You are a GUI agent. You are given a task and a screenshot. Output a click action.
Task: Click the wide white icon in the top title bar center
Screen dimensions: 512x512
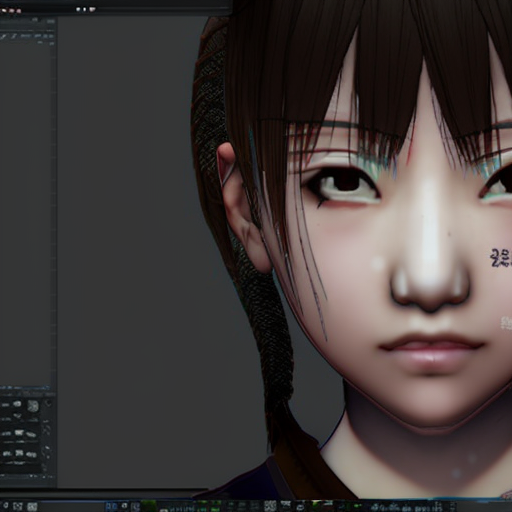91,10
